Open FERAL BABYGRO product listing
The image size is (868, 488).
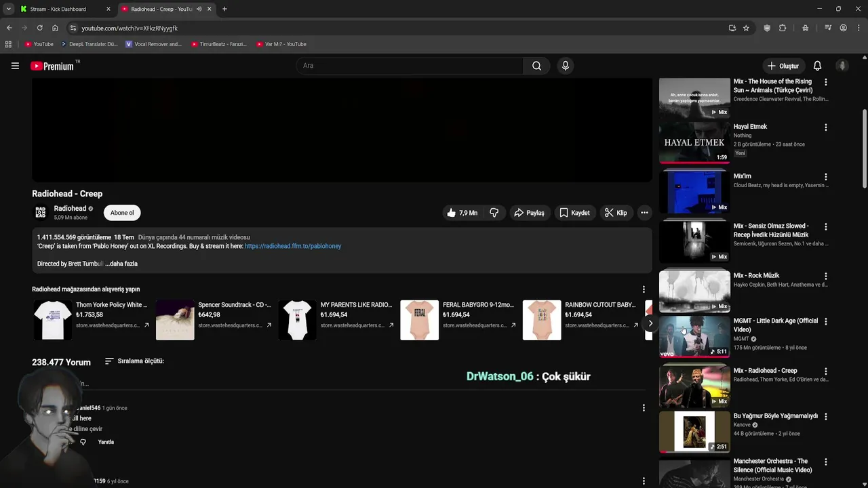[x=458, y=320]
